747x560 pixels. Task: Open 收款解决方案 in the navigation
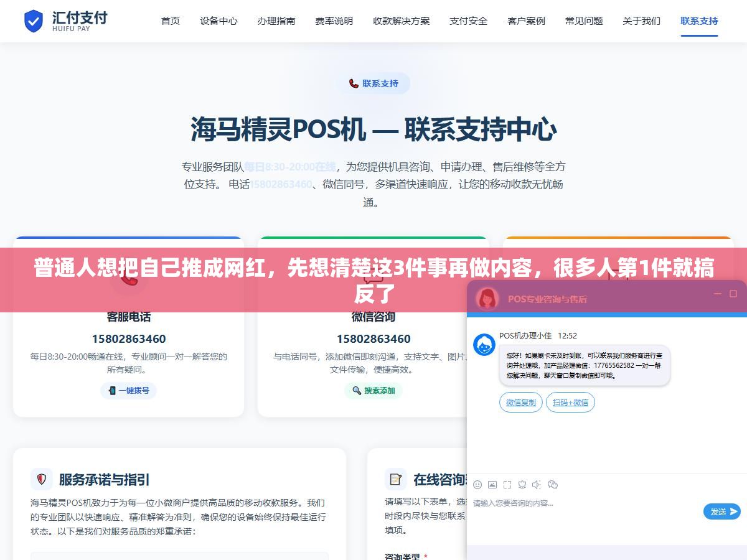pyautogui.click(x=402, y=21)
